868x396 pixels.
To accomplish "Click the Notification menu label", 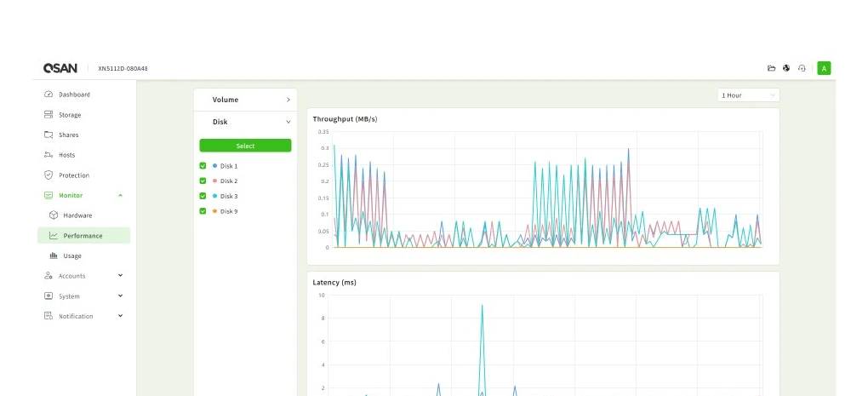I will pyautogui.click(x=76, y=316).
